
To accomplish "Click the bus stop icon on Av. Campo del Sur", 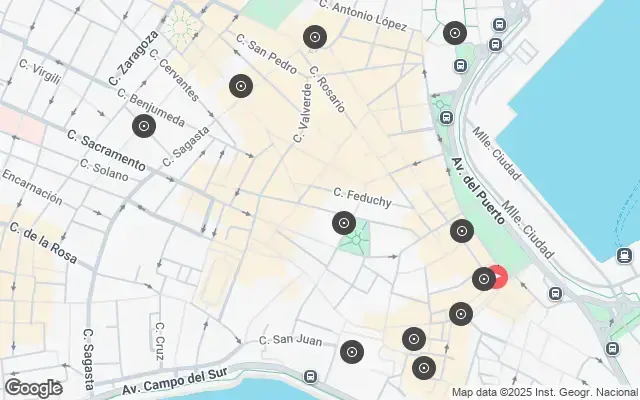I will coord(310,376).
